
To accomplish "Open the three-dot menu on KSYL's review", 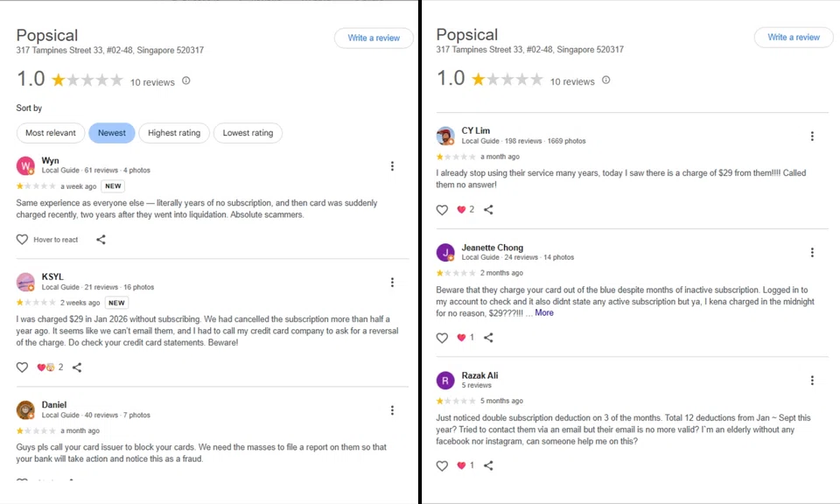I will click(392, 282).
